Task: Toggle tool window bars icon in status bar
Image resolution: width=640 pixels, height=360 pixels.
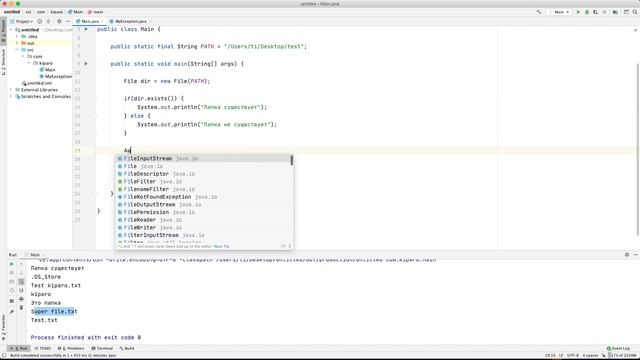Action: (4, 356)
